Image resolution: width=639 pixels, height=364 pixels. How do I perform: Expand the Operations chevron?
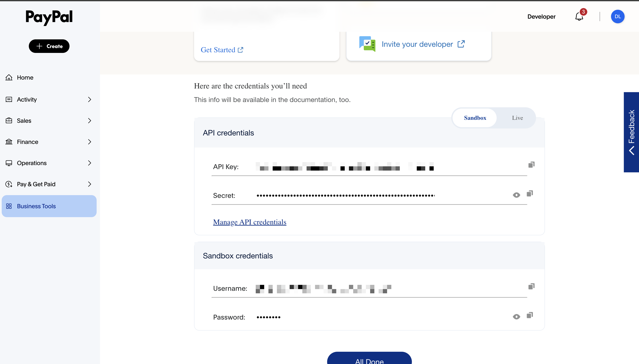[x=90, y=163]
